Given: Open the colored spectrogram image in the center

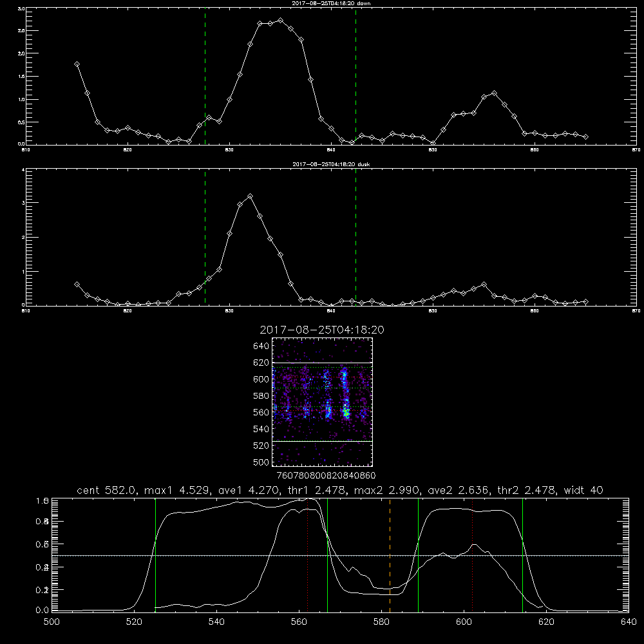Looking at the screenshot, I should (323, 402).
